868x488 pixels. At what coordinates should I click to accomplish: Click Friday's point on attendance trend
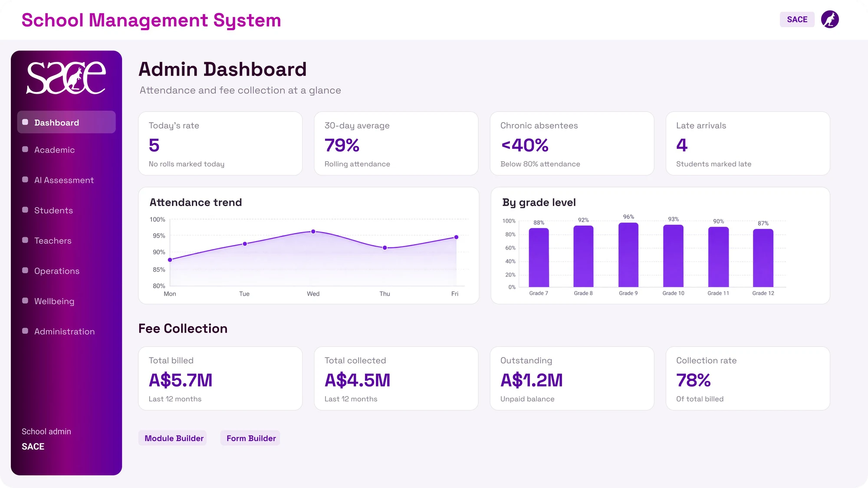point(456,237)
